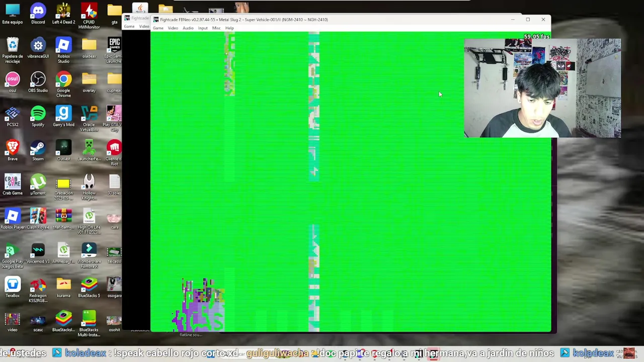Screen dimensions: 644x362
Task: Open µTorrent from desktop
Action: tap(38, 185)
